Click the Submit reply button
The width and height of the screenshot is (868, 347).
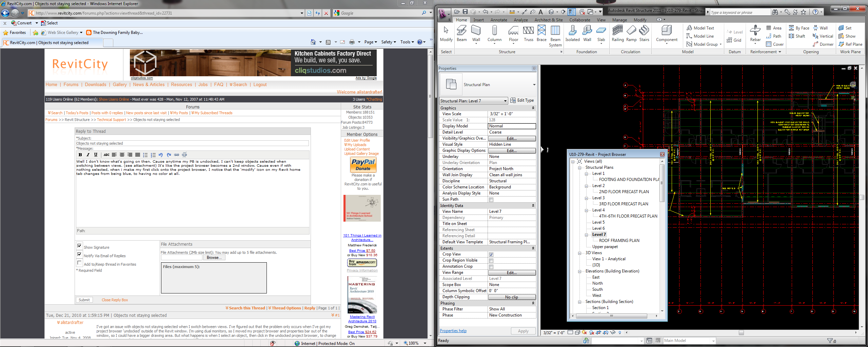point(84,300)
